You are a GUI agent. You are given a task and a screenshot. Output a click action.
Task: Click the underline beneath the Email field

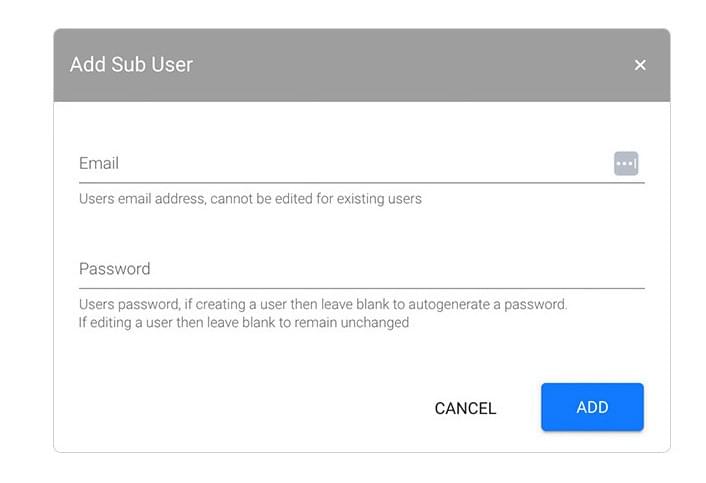pyautogui.click(x=362, y=183)
